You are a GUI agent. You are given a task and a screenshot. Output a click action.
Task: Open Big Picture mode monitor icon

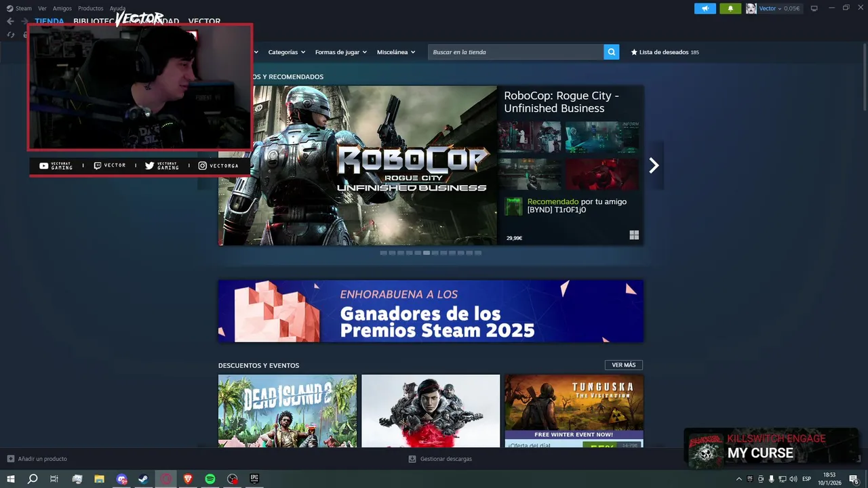(x=814, y=8)
